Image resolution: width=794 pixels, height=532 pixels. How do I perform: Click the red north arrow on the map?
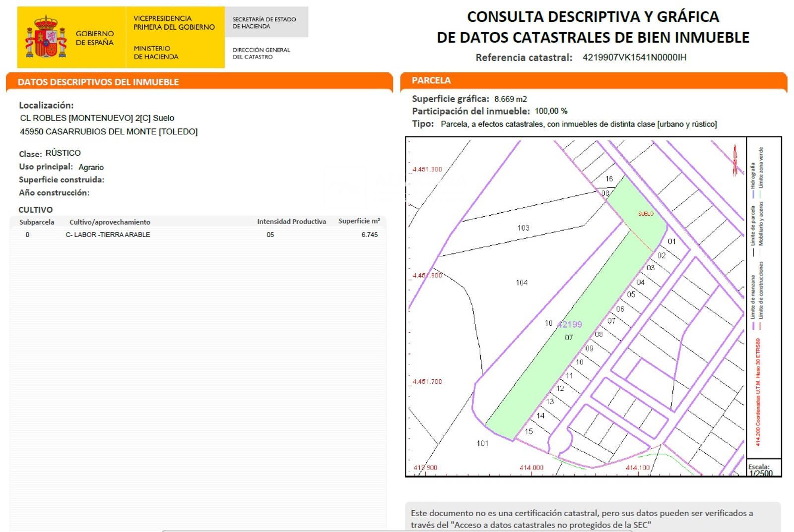[x=735, y=160]
